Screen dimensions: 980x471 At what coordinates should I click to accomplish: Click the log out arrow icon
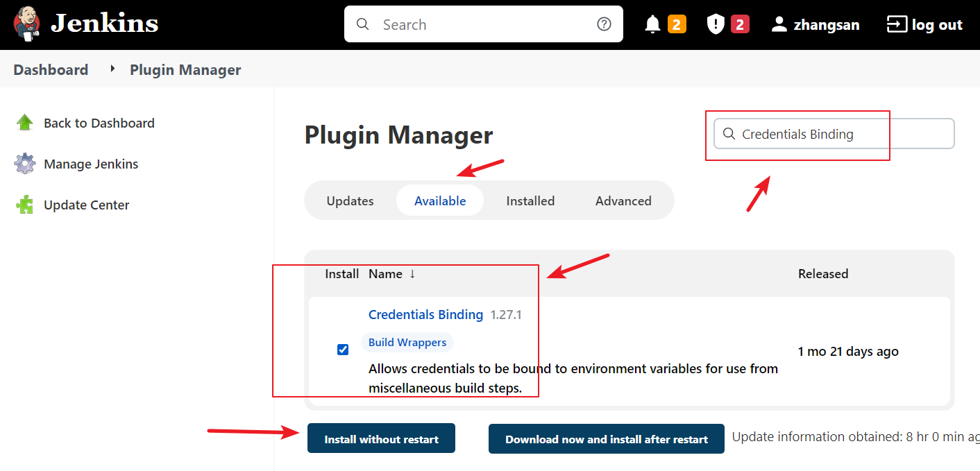897,25
